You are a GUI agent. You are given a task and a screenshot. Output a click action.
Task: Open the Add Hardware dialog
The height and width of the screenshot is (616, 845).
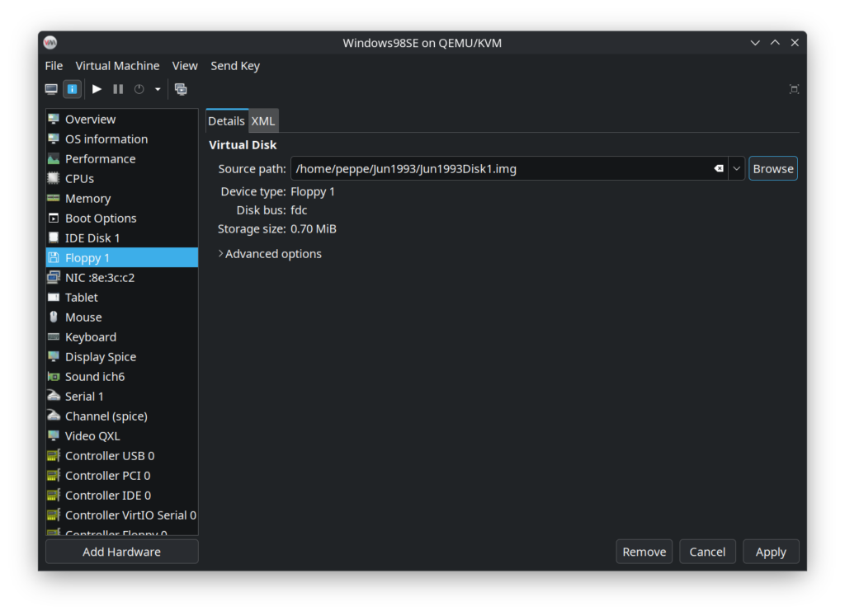(x=121, y=551)
